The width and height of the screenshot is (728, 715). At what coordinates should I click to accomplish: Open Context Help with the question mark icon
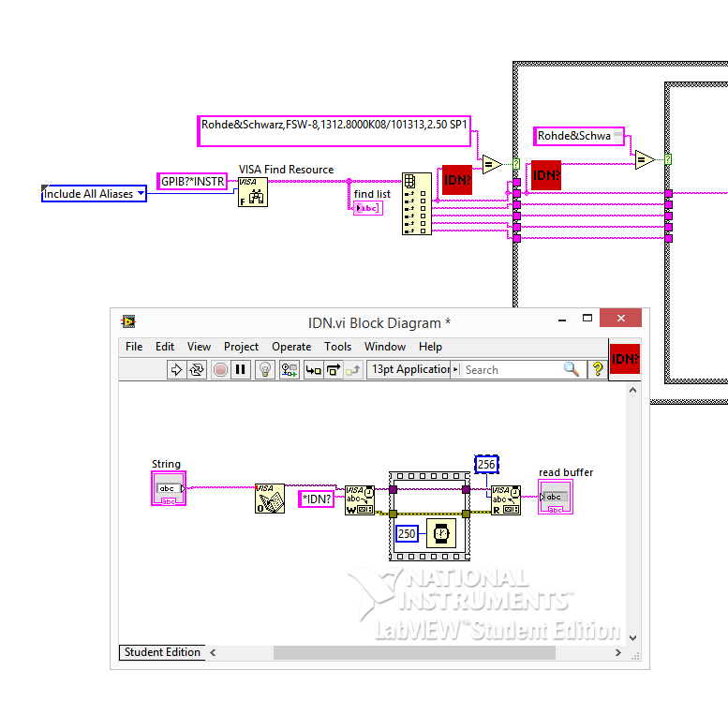pyautogui.click(x=598, y=369)
